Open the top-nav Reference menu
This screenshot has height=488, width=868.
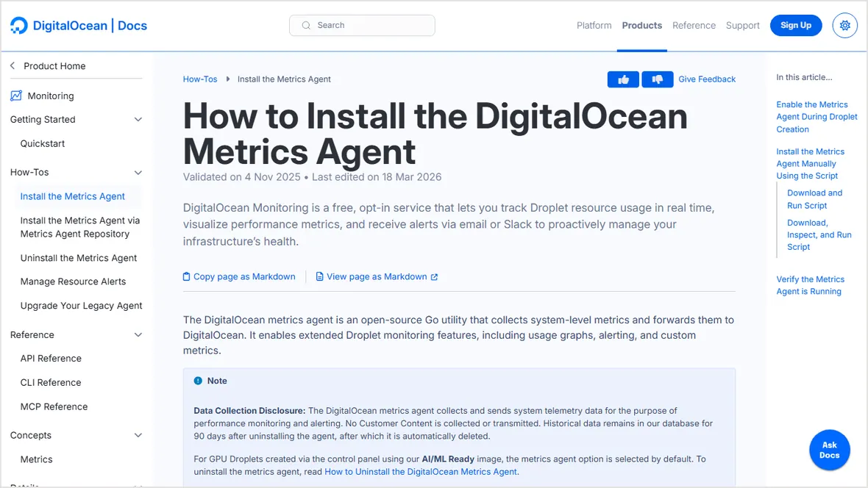pyautogui.click(x=694, y=26)
